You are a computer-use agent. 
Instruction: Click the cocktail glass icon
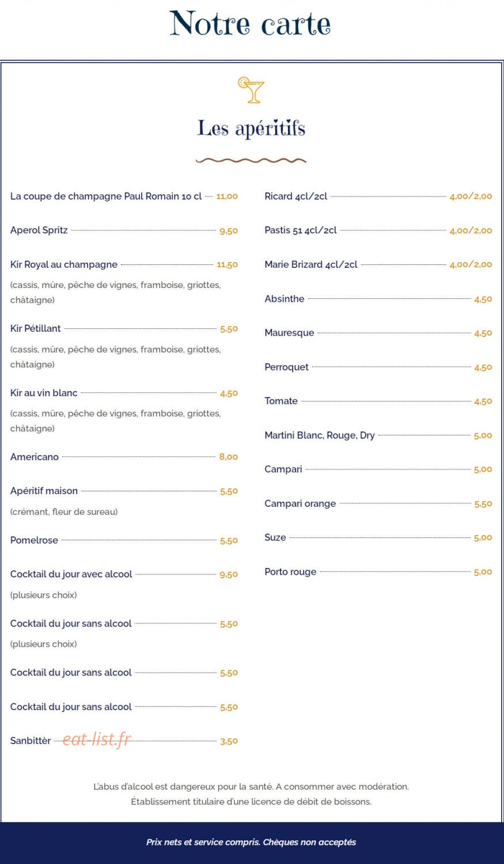point(251,90)
